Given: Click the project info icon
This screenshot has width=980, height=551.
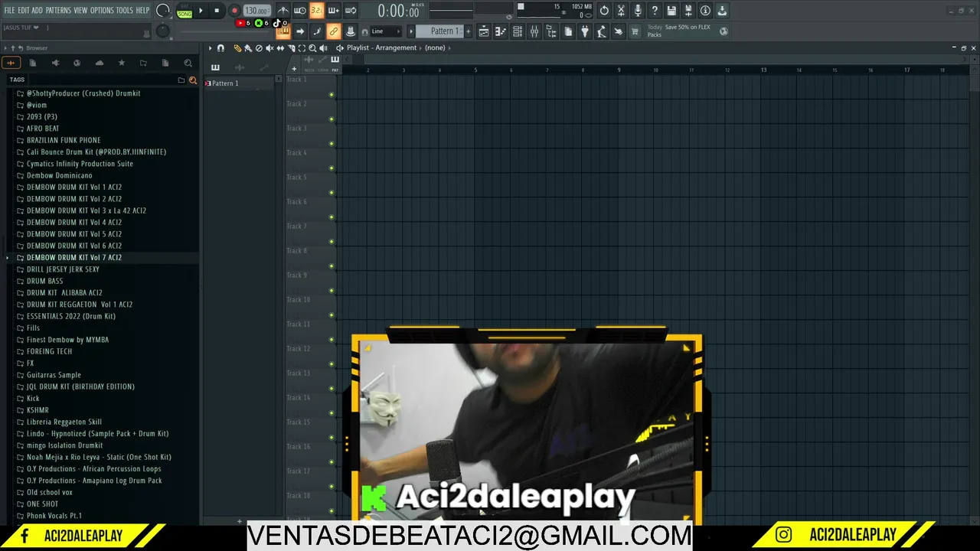Looking at the screenshot, I should point(705,11).
